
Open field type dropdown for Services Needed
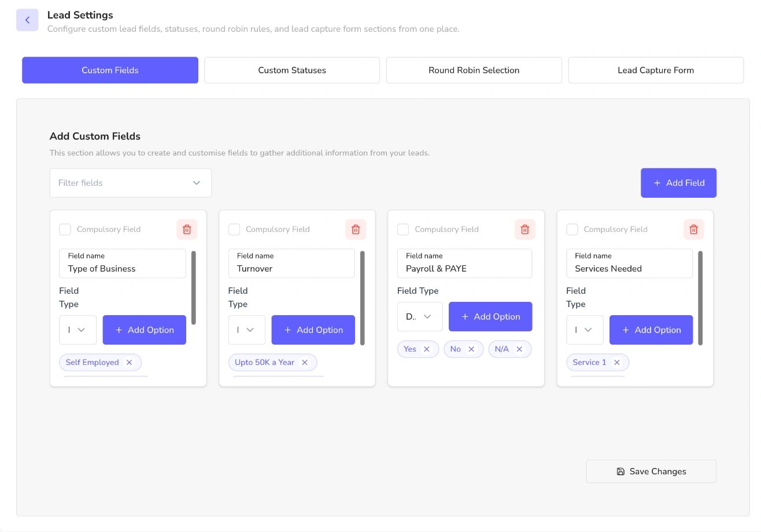(585, 330)
